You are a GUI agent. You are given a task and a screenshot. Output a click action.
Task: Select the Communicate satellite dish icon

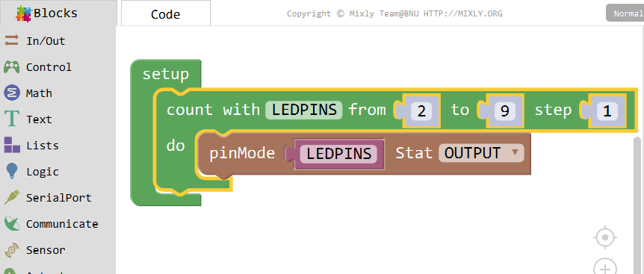point(11,223)
